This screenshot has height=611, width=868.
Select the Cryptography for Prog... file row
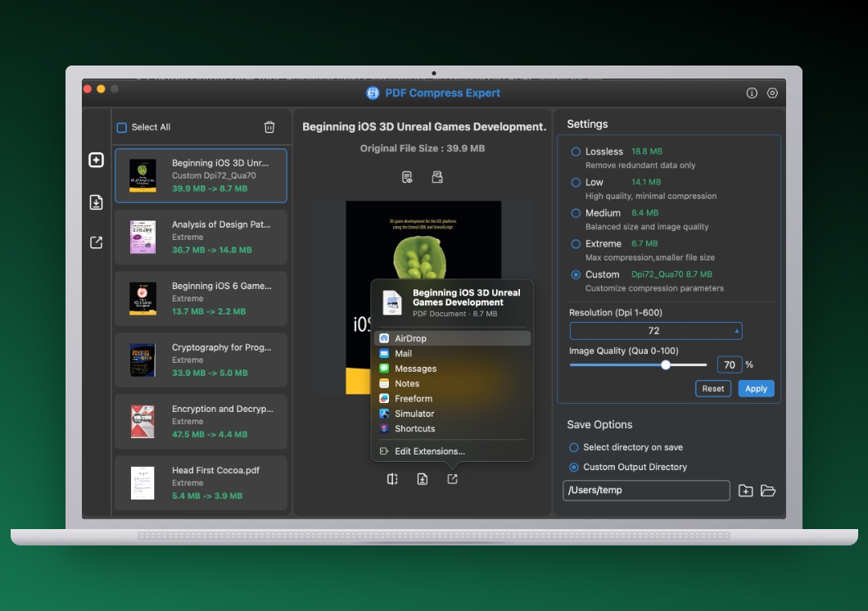coord(201,360)
